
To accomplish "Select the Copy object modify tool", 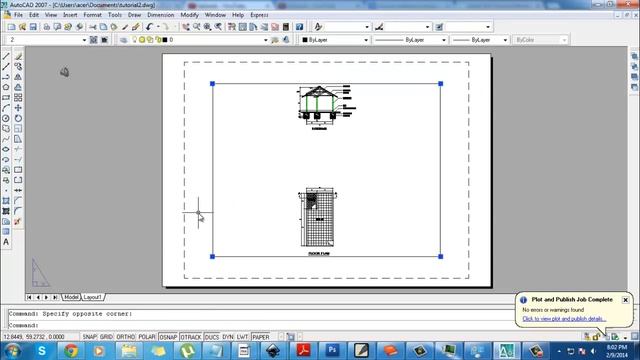I will pyautogui.click(x=18, y=67).
